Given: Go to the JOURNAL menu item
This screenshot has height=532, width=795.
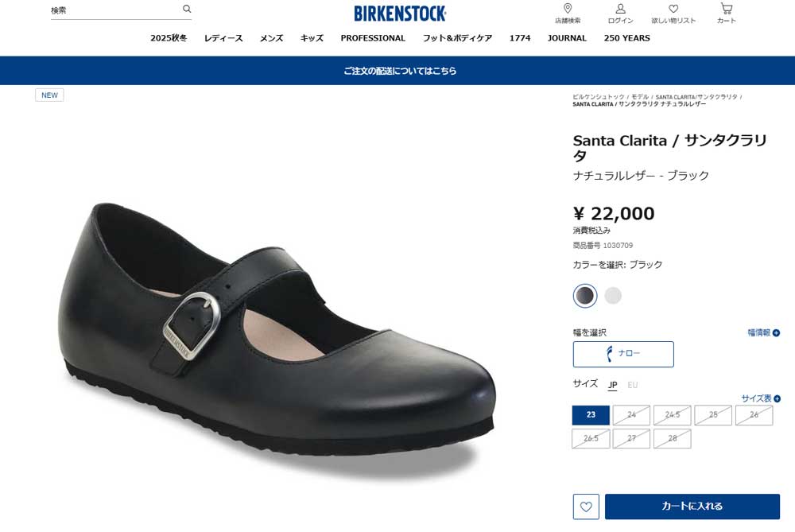Looking at the screenshot, I should tap(567, 38).
